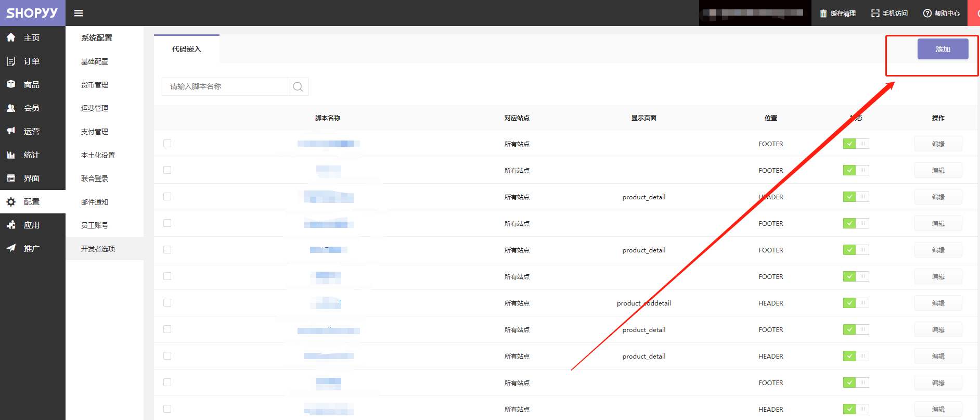980x420 pixels.
Task: Click 编辑 for the product_coddetail row
Action: point(938,303)
